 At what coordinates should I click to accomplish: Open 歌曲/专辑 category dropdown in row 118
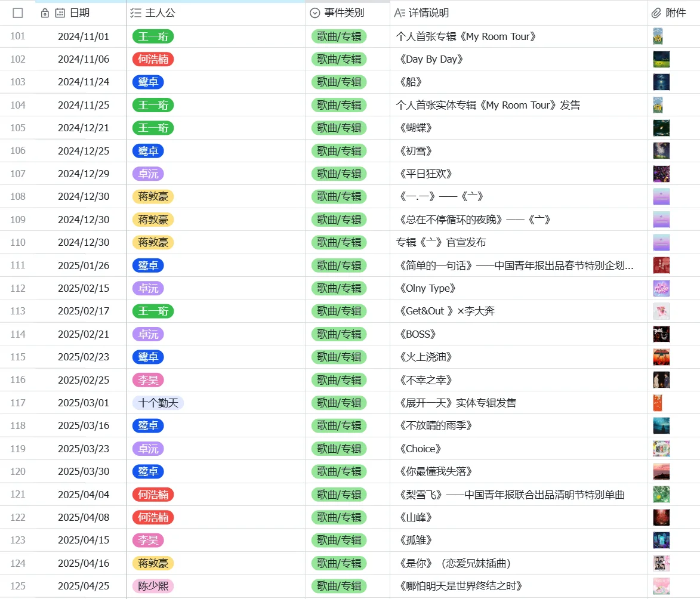(340, 426)
